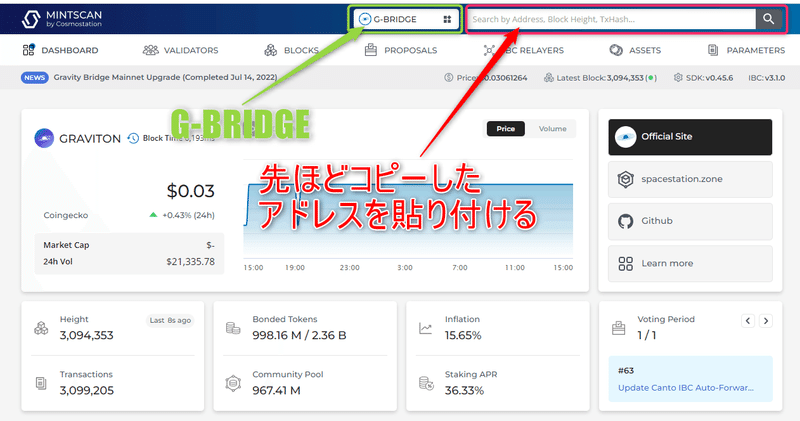Click the Inflation 15.65% value

[x=463, y=335]
